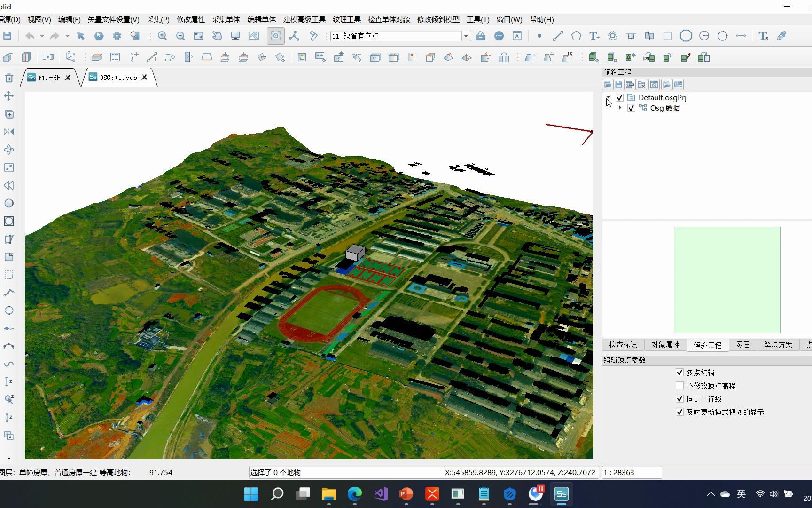Select the line drawing tool
The image size is (812, 508).
coord(558,36)
